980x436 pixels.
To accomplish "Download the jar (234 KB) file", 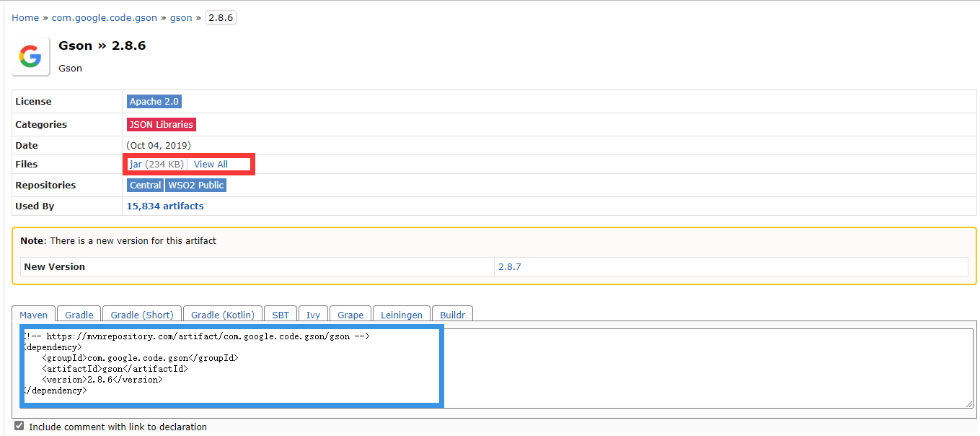I will 156,165.
